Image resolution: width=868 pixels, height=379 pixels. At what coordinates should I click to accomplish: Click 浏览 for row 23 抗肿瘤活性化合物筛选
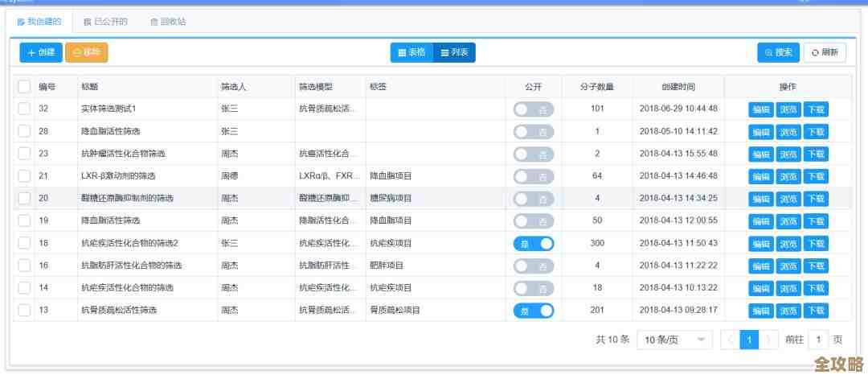coord(788,154)
